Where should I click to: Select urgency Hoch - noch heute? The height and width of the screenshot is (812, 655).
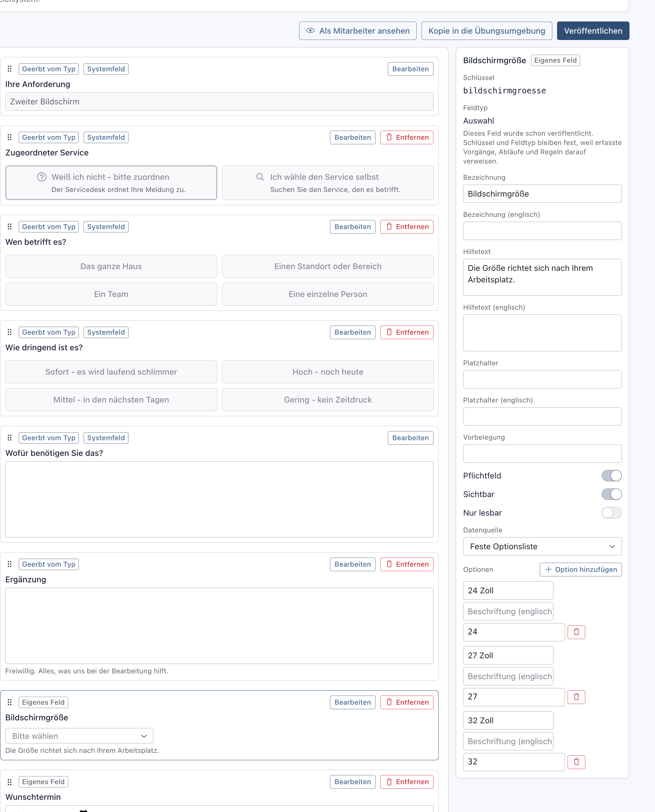tap(328, 372)
